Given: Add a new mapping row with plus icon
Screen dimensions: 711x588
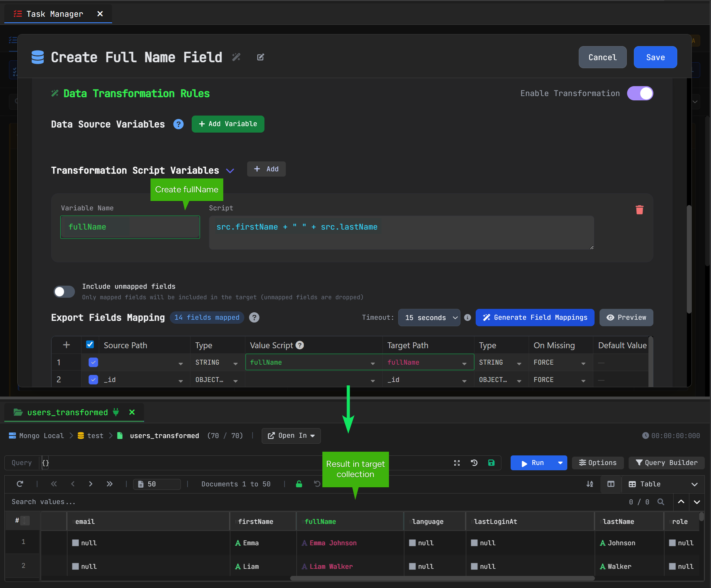Looking at the screenshot, I should (x=66, y=345).
